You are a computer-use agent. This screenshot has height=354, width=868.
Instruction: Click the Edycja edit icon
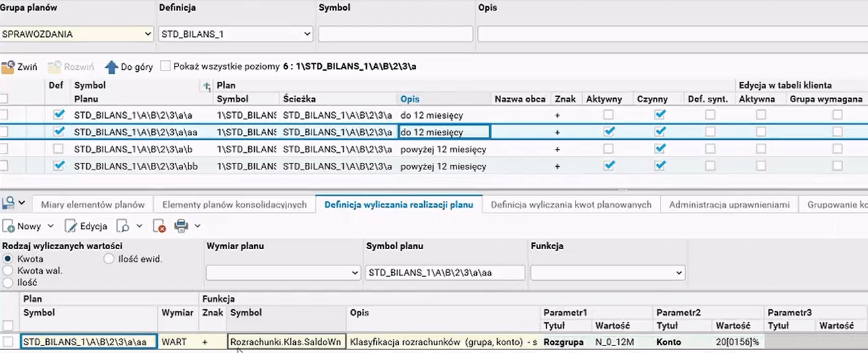(71, 226)
